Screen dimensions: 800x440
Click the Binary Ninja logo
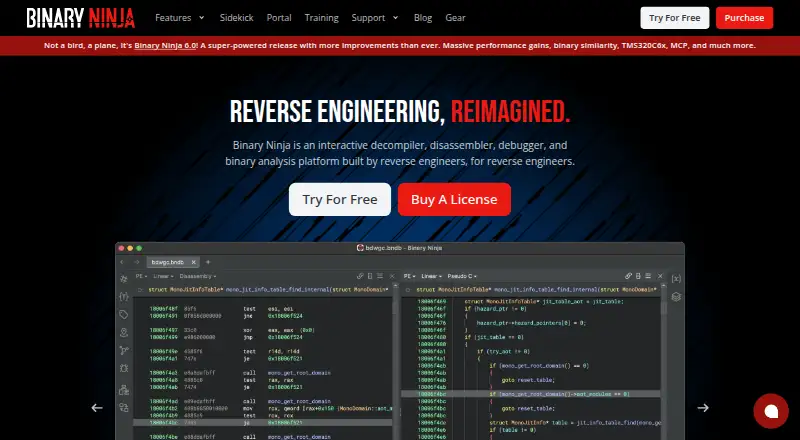(81, 18)
